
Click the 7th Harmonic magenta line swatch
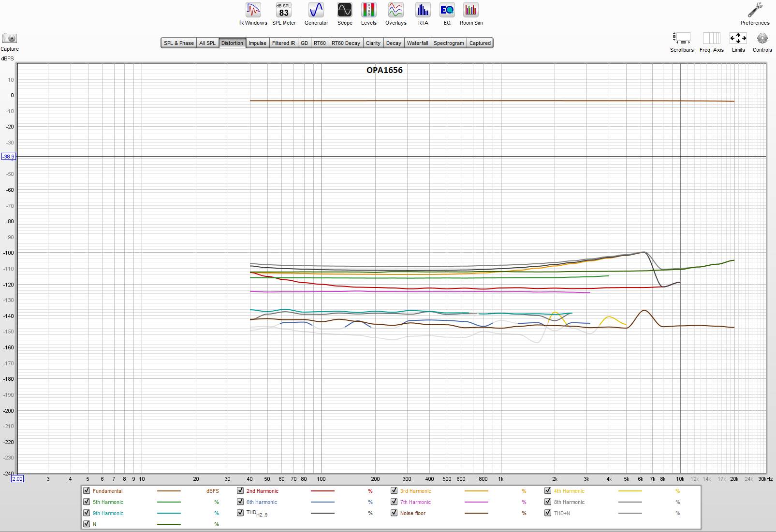[x=476, y=502]
